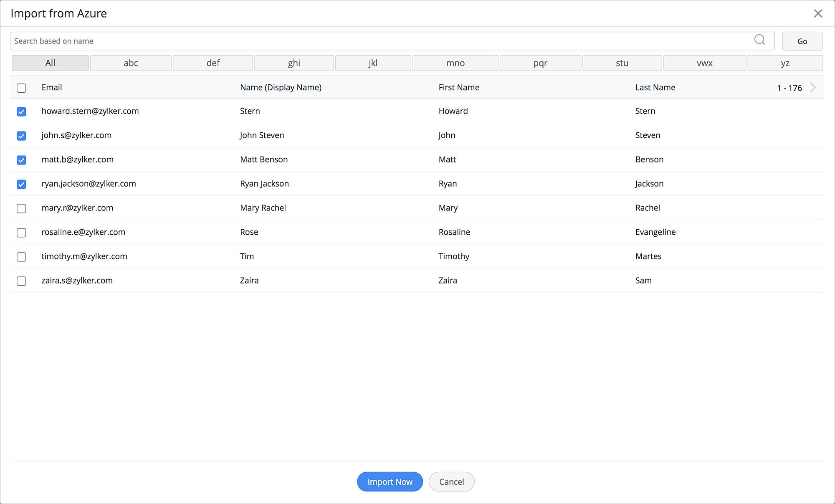835x504 pixels.
Task: Show names in the stu tab
Action: pos(622,63)
